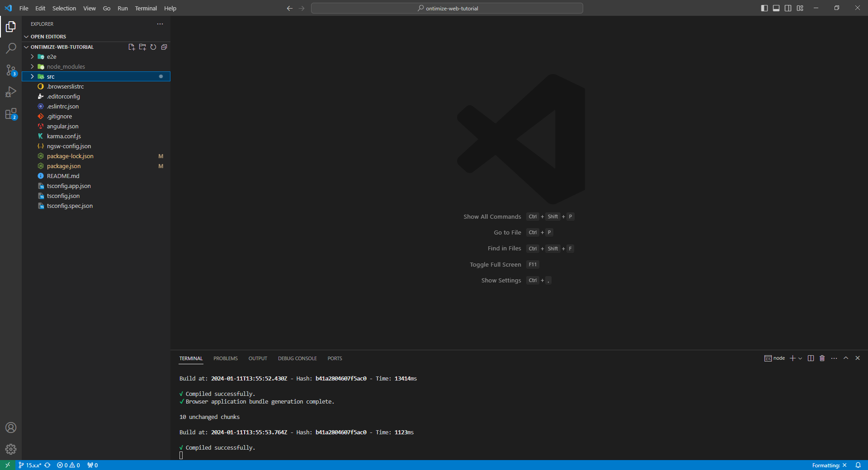Open README.md file

(x=96, y=176)
